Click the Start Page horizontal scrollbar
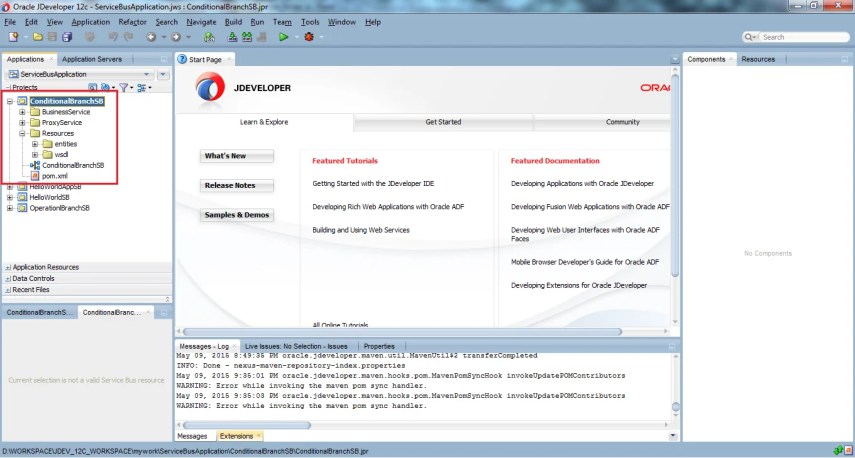Image resolution: width=855 pixels, height=458 pixels. point(402,332)
